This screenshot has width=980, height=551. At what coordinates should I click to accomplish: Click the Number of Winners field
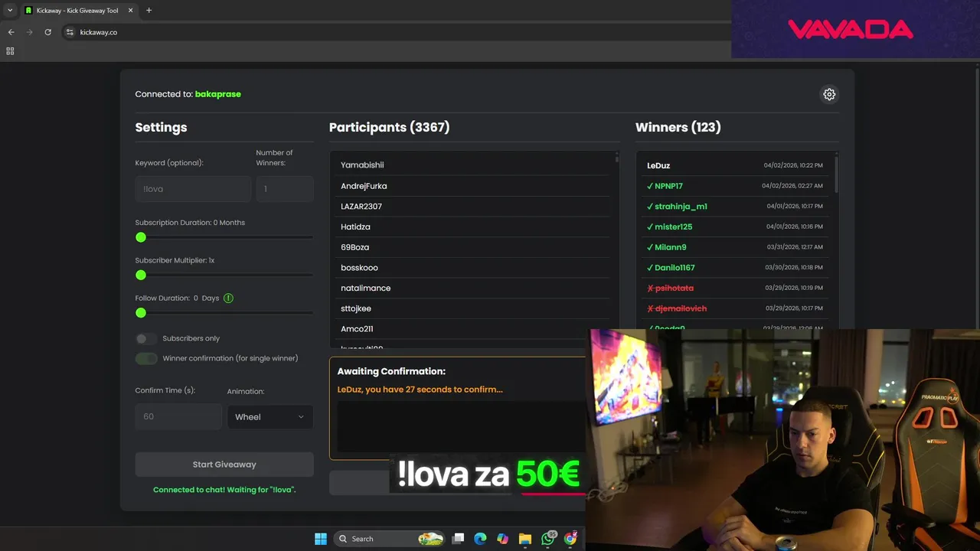click(285, 189)
